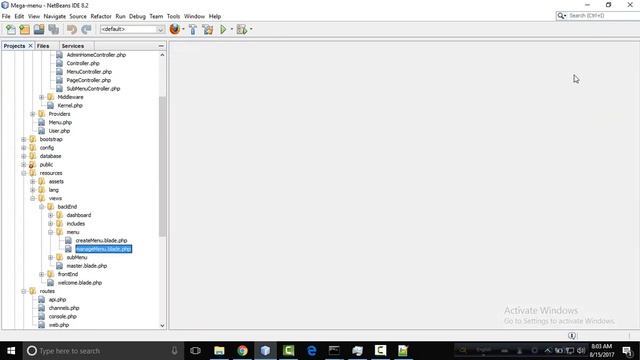Select manageMenu.blade.php file
The image size is (640, 360).
(103, 249)
